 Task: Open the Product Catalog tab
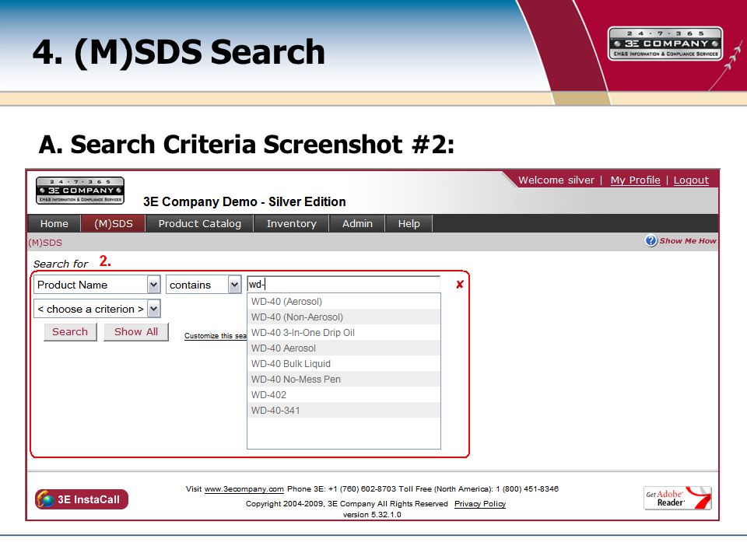(x=200, y=223)
